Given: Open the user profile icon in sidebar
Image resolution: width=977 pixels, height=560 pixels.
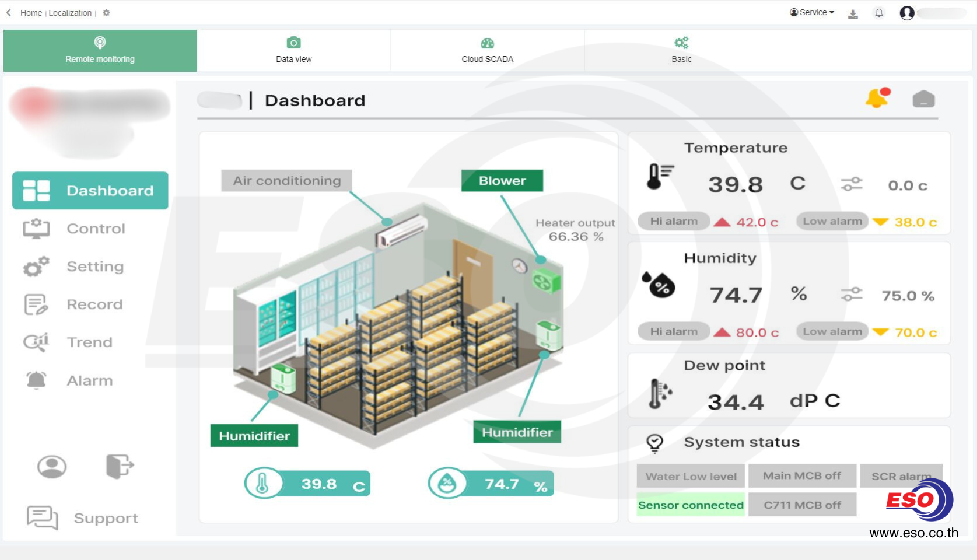Looking at the screenshot, I should coord(52,467).
